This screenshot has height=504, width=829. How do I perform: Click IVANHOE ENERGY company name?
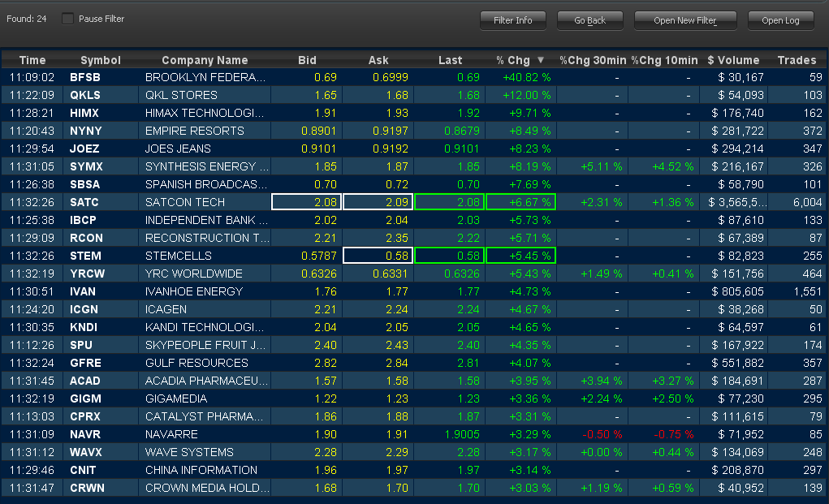(194, 291)
